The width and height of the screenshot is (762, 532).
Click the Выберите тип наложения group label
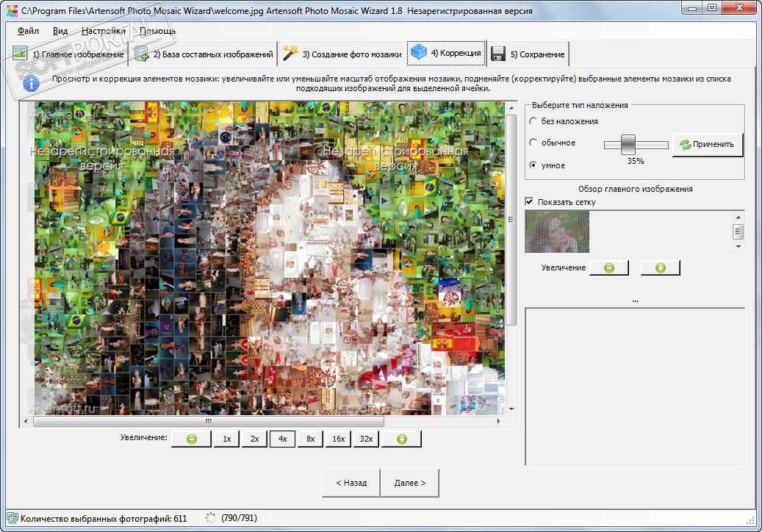[x=580, y=105]
